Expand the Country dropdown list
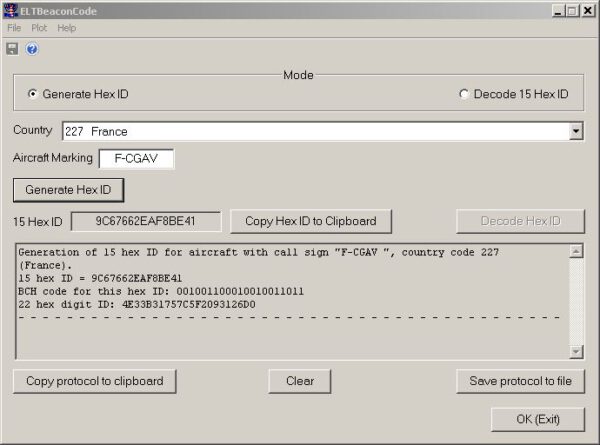 576,131
